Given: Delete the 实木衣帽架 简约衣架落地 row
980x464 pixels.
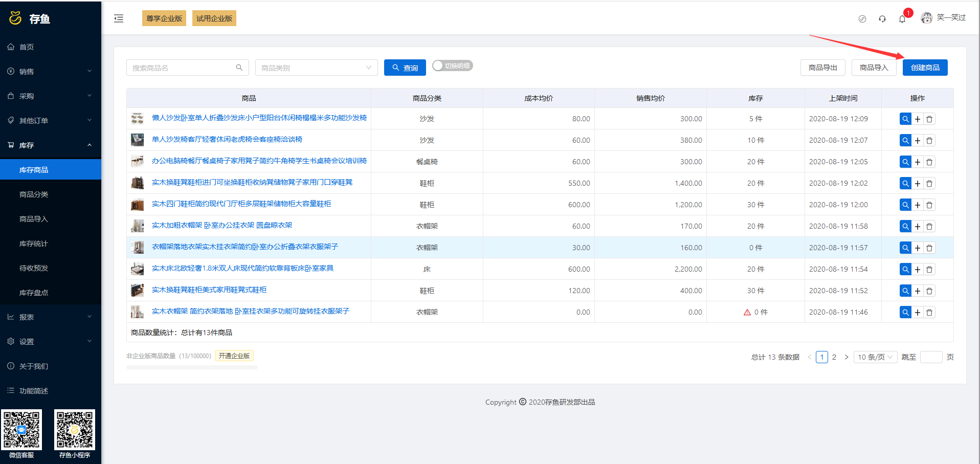Looking at the screenshot, I should (x=929, y=312).
